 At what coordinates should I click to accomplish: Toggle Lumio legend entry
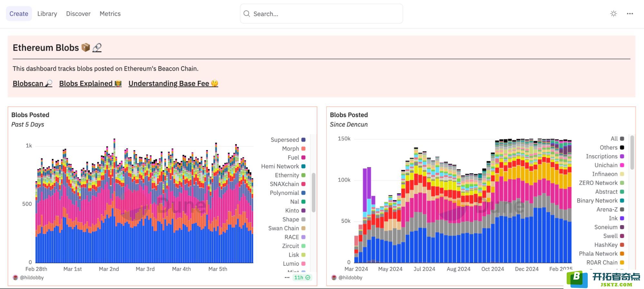294,264
